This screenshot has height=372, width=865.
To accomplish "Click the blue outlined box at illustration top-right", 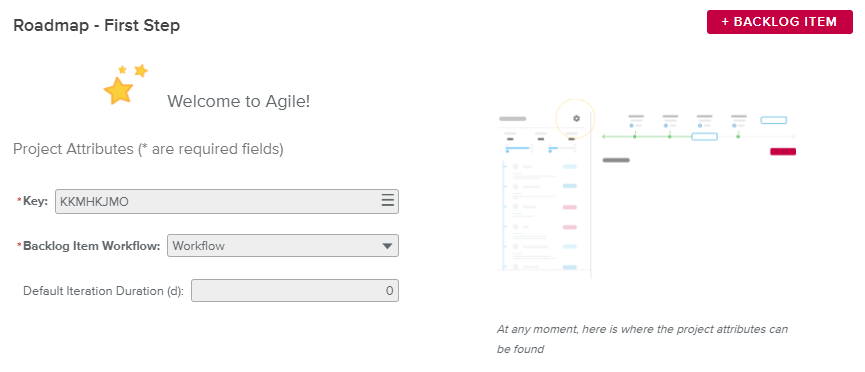I will coord(773,120).
